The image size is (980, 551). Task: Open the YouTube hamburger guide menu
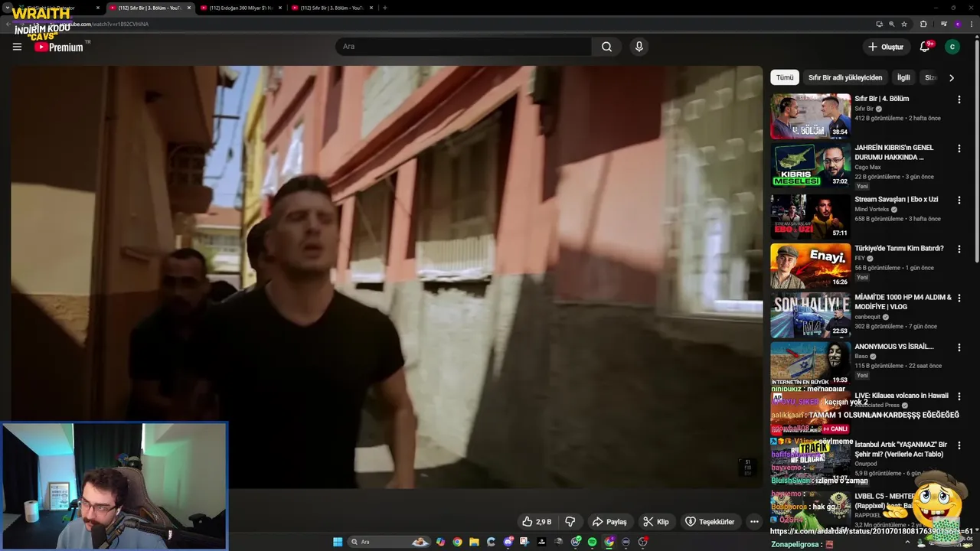(x=17, y=47)
